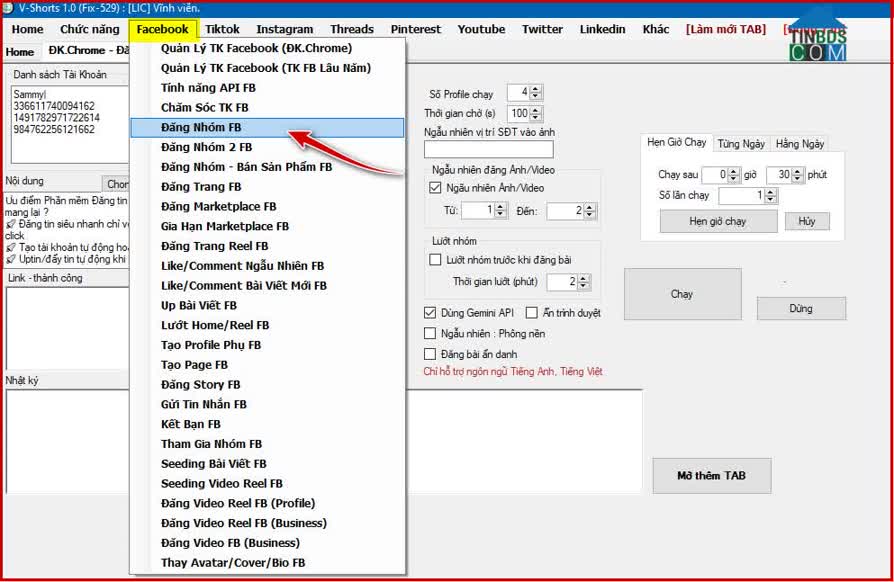Screen dimensions: 894x582
Task: Open the Tiktok menu
Action: (x=222, y=29)
